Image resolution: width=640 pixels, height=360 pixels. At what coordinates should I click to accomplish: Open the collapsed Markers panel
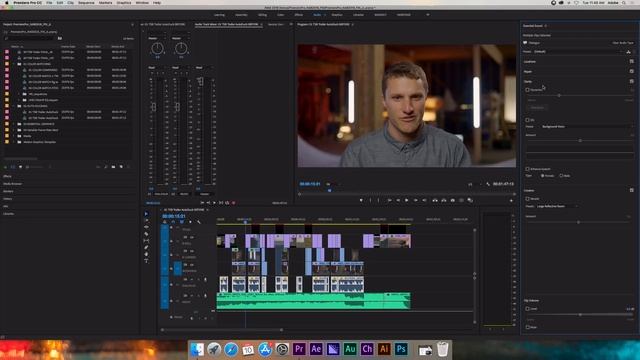click(8, 191)
